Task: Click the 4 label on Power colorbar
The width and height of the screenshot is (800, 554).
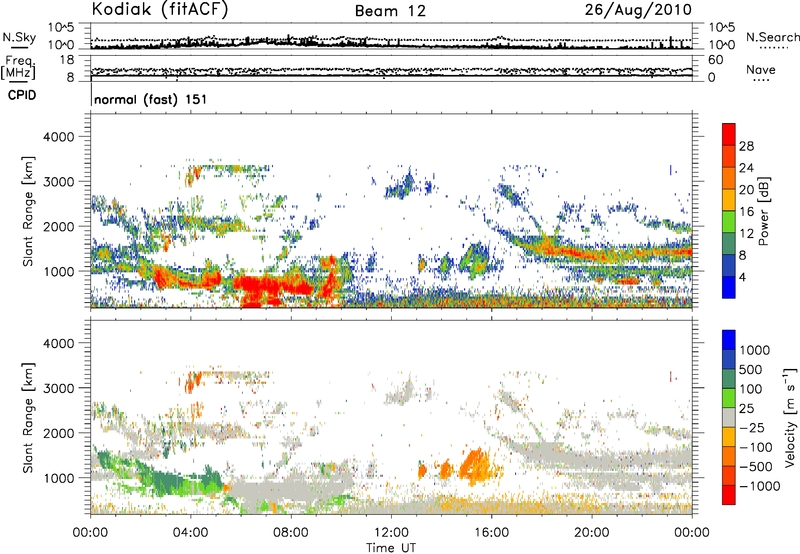Action: click(743, 278)
